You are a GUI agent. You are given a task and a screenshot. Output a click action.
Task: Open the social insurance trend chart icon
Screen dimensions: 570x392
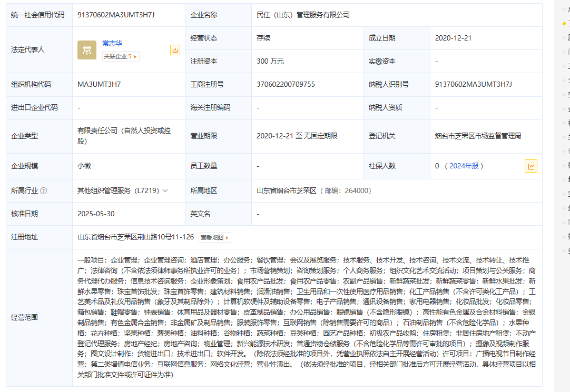pyautogui.click(x=531, y=166)
